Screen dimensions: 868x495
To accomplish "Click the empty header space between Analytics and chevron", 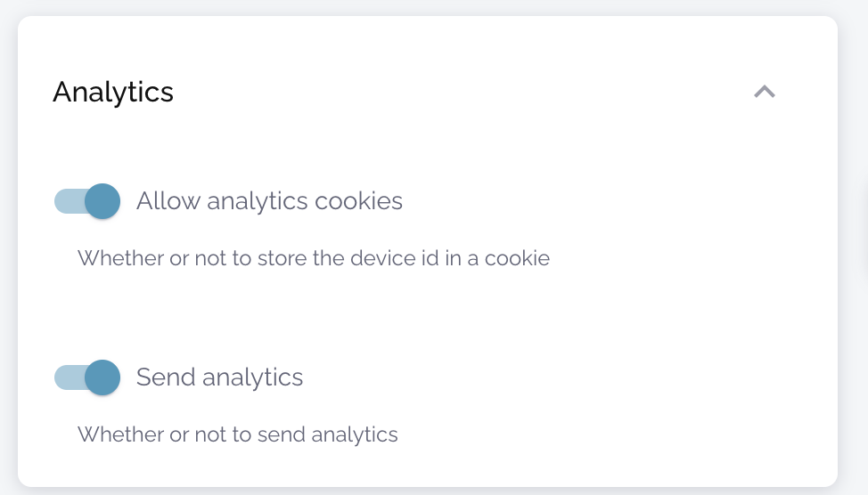I will point(463,92).
